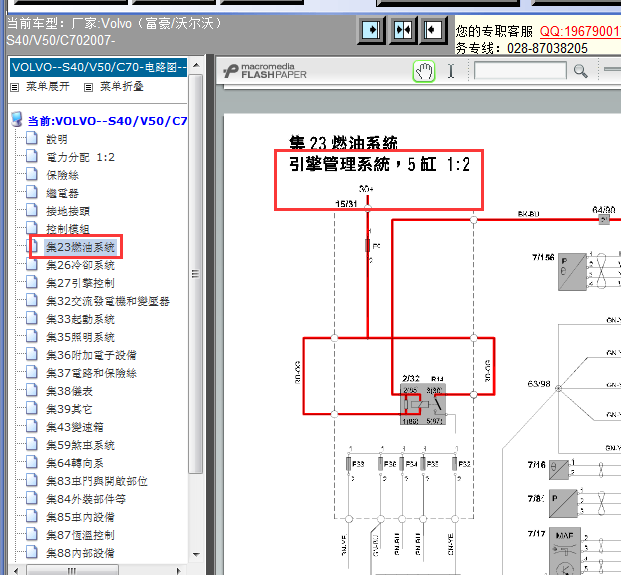Click the 7/156 sensor component in the diagram
Screen dimensions: 621x575
(572, 272)
